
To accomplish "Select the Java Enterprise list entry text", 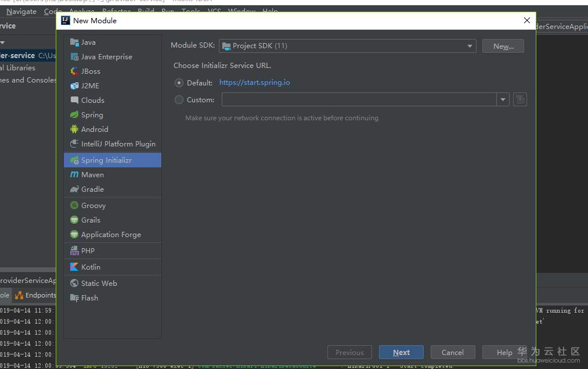I will (107, 57).
